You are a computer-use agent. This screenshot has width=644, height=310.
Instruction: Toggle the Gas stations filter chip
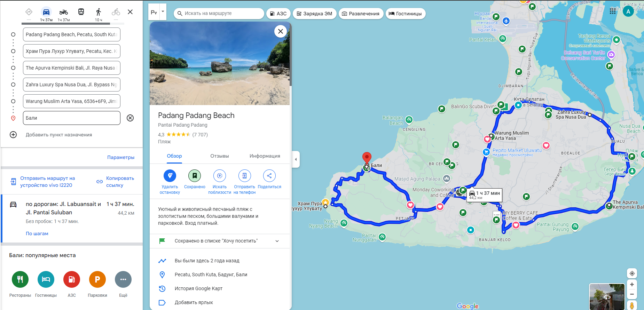pos(278,14)
